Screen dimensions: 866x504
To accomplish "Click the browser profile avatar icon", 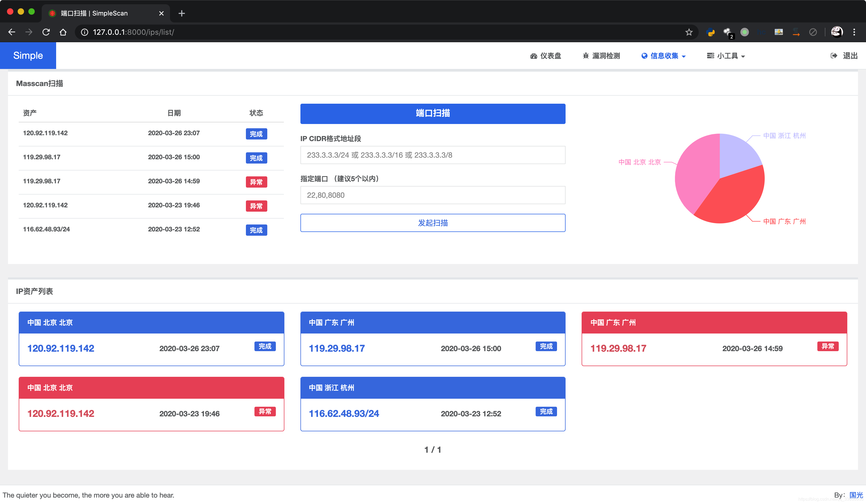I will (x=837, y=32).
